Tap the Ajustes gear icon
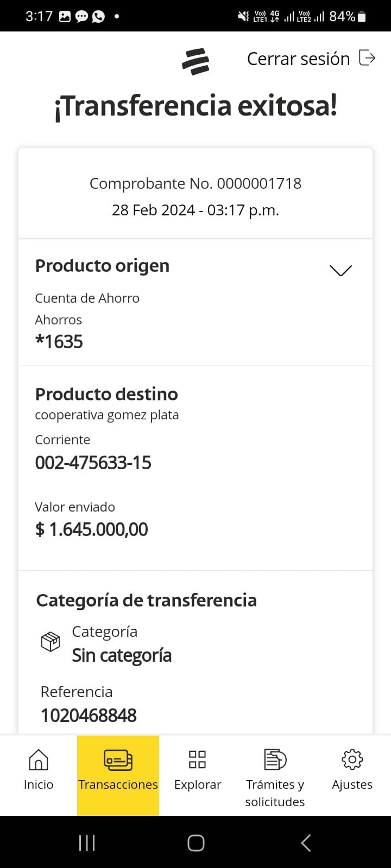391x868 pixels. click(352, 759)
